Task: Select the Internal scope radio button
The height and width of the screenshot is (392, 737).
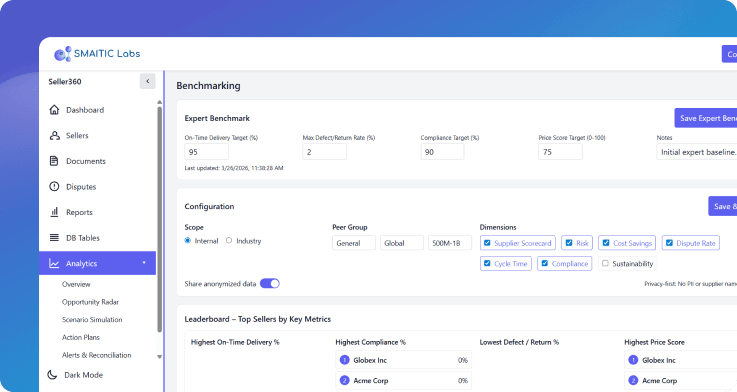Action: click(188, 241)
